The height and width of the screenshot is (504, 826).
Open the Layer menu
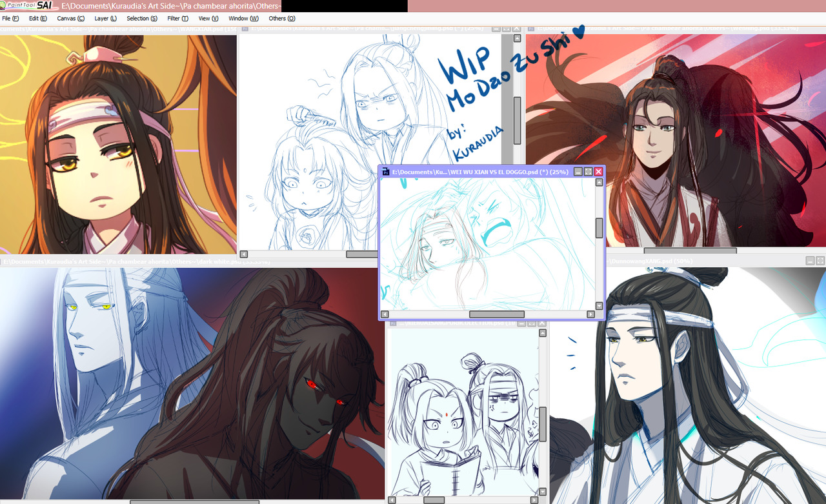pyautogui.click(x=105, y=18)
